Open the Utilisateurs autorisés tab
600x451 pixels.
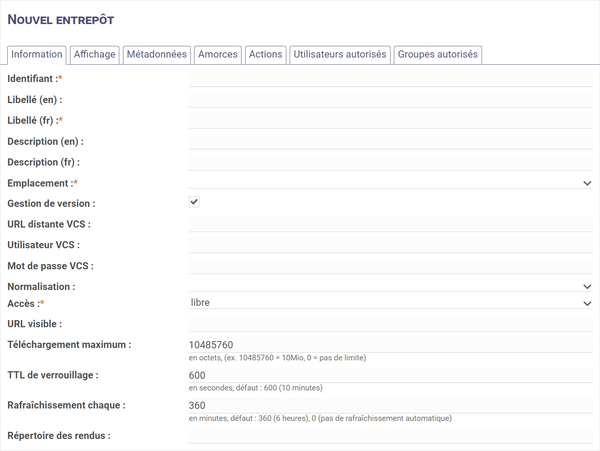click(x=340, y=55)
